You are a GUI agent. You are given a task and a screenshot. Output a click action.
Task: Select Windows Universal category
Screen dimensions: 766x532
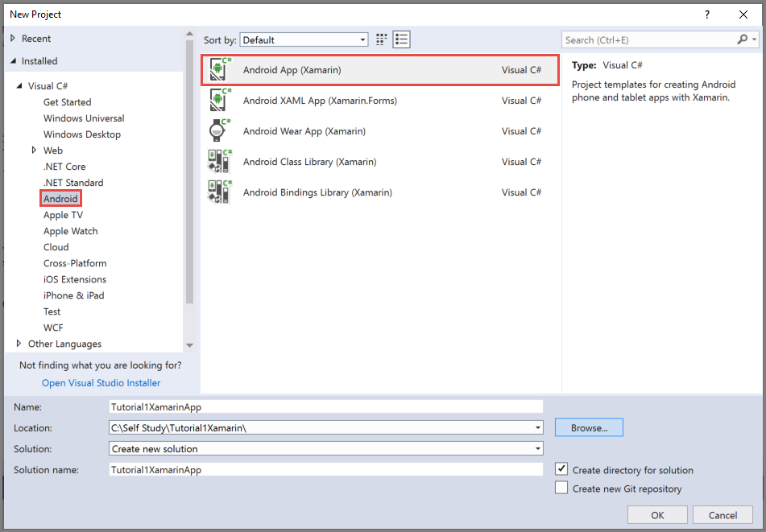[x=84, y=118]
